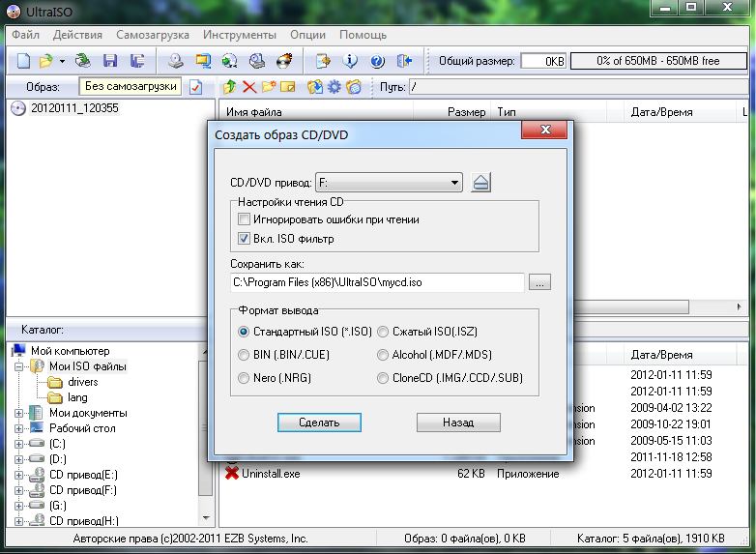Expand the (G:) drive node
This screenshot has width=756, height=554.
(18, 506)
